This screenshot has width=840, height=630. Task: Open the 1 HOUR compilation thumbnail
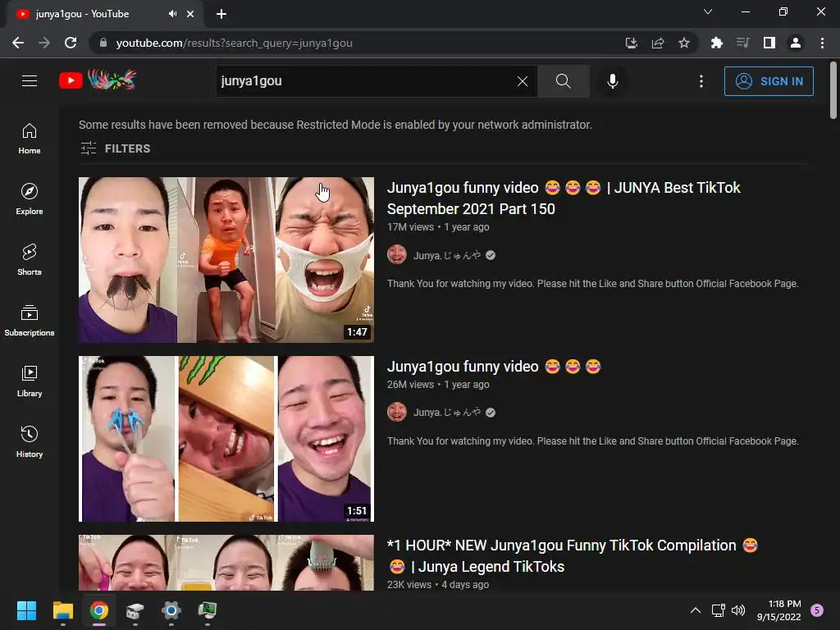click(226, 563)
